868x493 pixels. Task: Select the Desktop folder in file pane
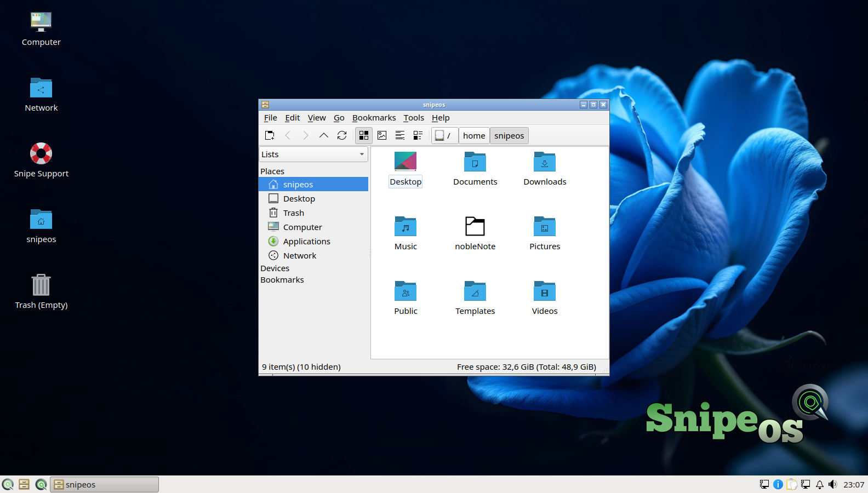406,169
